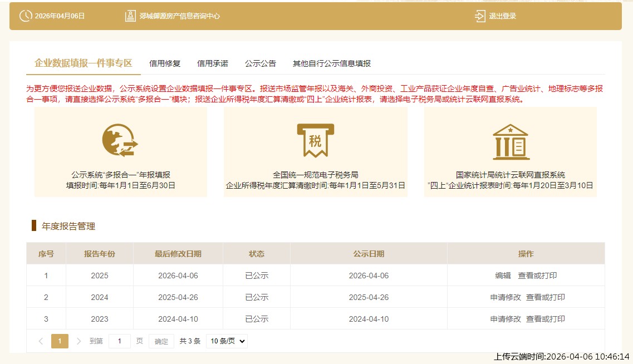The height and width of the screenshot is (364, 633).
Task: Click the 到第 page number input field
Action: click(x=119, y=341)
